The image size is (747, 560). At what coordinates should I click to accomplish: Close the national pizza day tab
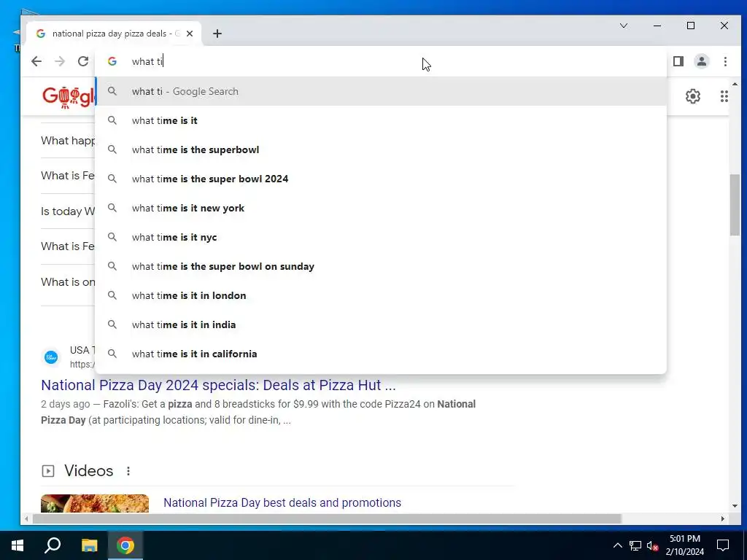click(190, 34)
